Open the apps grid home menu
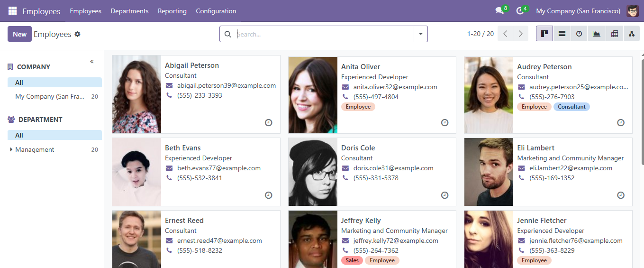Viewport: 644px width, 268px height. click(12, 11)
